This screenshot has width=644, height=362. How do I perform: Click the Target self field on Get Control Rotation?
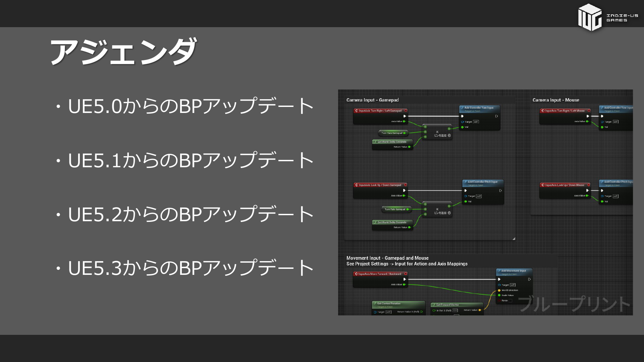(x=388, y=312)
